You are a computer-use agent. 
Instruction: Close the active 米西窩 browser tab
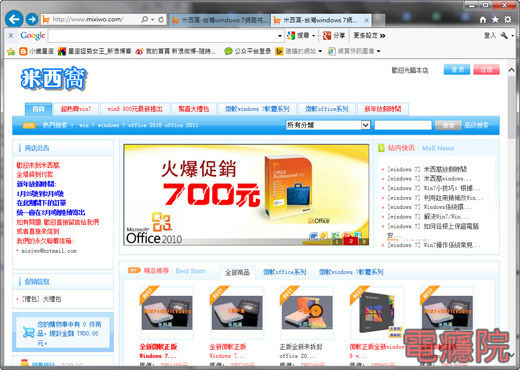click(366, 20)
